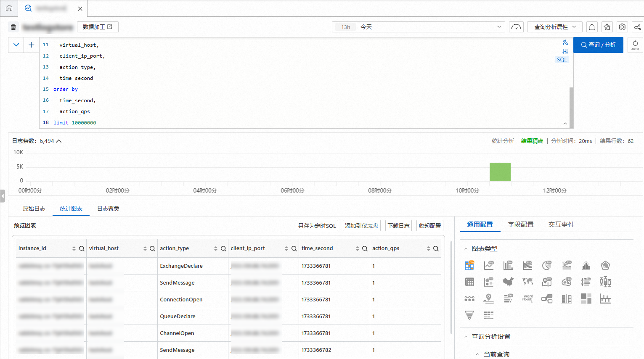Click the home icon tab

[9, 8]
